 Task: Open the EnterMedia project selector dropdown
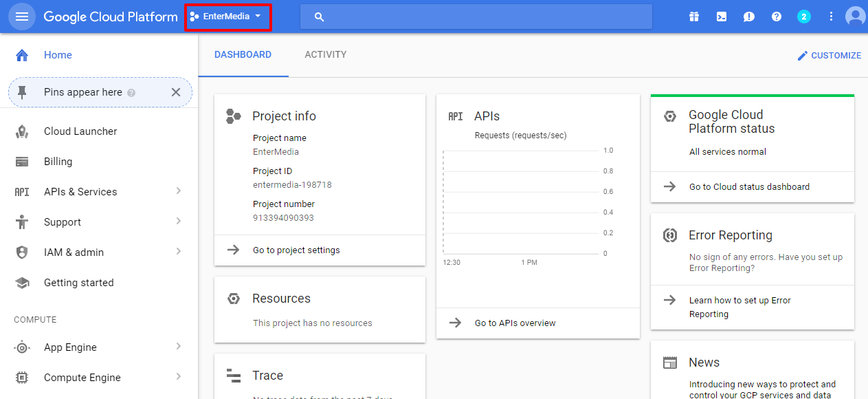pyautogui.click(x=226, y=17)
